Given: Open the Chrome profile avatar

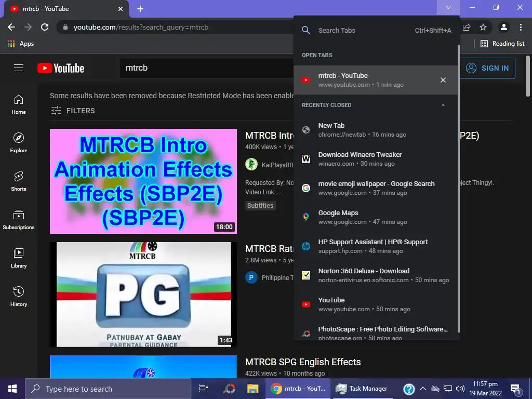Looking at the screenshot, I should pos(504,27).
